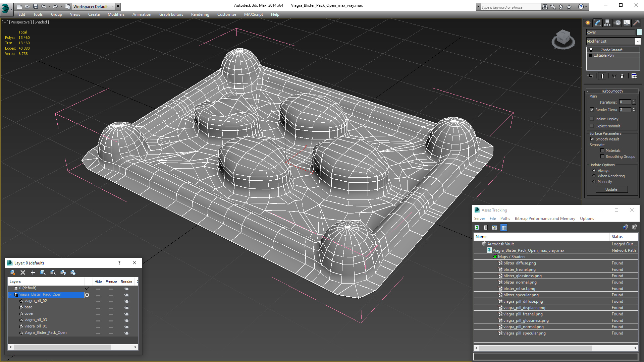Open the Display command panel tab
Viewport: 644px width, 362px height.
point(627,23)
